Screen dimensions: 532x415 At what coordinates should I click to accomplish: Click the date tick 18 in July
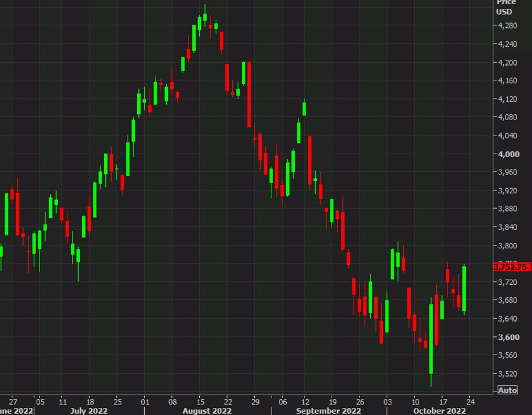[89, 400]
